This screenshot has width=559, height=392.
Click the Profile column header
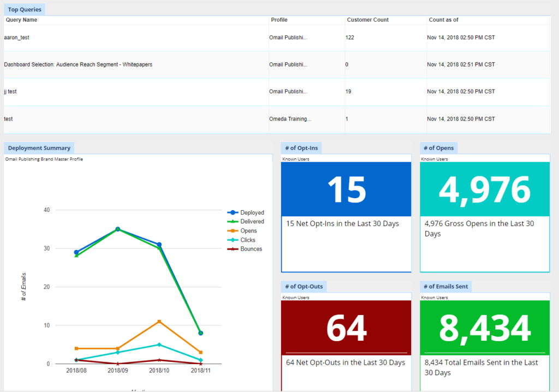[279, 20]
